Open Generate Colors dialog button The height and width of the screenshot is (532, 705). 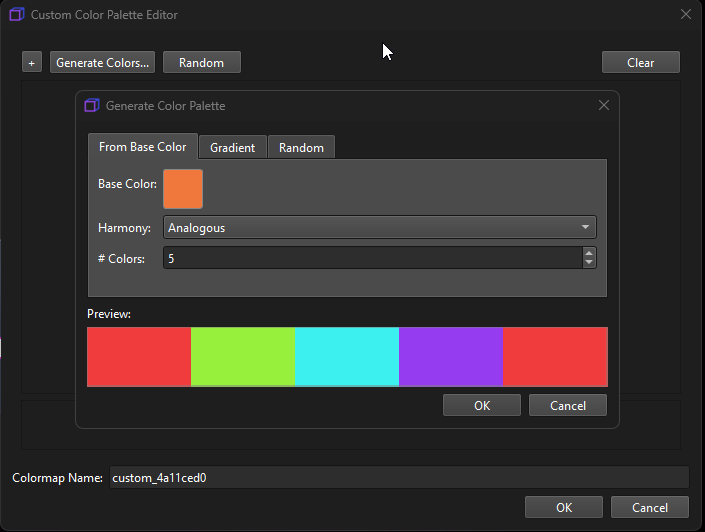pos(103,62)
